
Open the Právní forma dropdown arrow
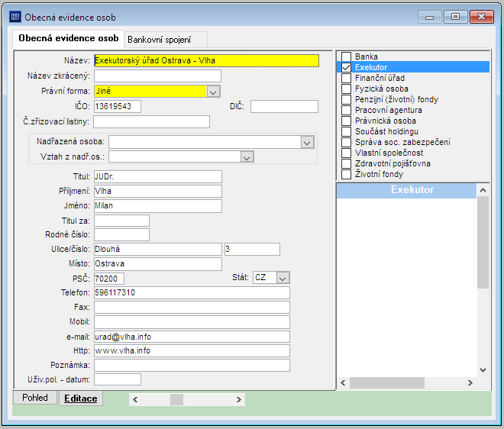[213, 92]
